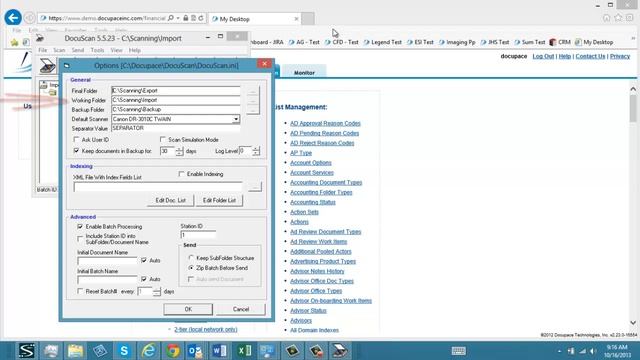Image resolution: width=640 pixels, height=360 pixels.
Task: Launch Google Chrome from the taskbar
Action: [x=173, y=351]
